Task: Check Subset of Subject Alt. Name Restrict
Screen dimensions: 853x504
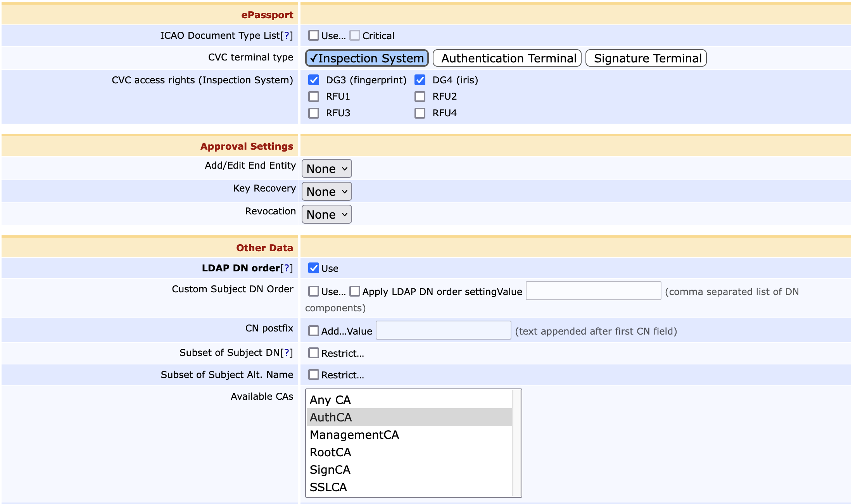Action: [x=314, y=375]
